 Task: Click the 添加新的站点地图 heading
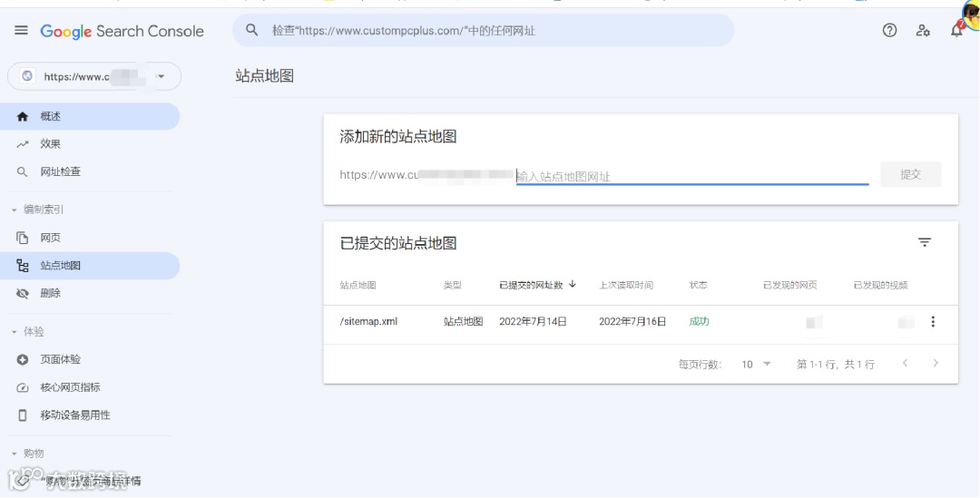pyautogui.click(x=398, y=136)
